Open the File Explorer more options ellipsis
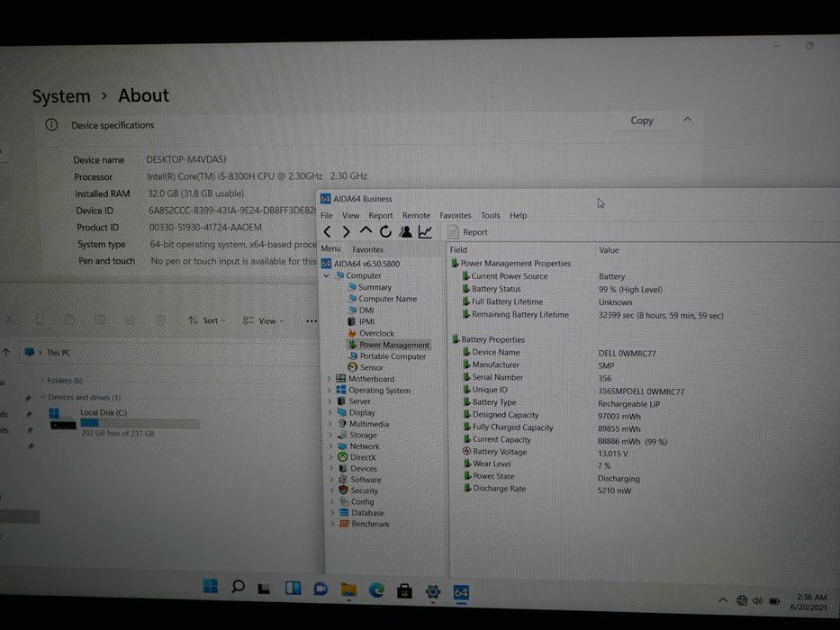Viewport: 840px width, 630px height. [x=312, y=321]
